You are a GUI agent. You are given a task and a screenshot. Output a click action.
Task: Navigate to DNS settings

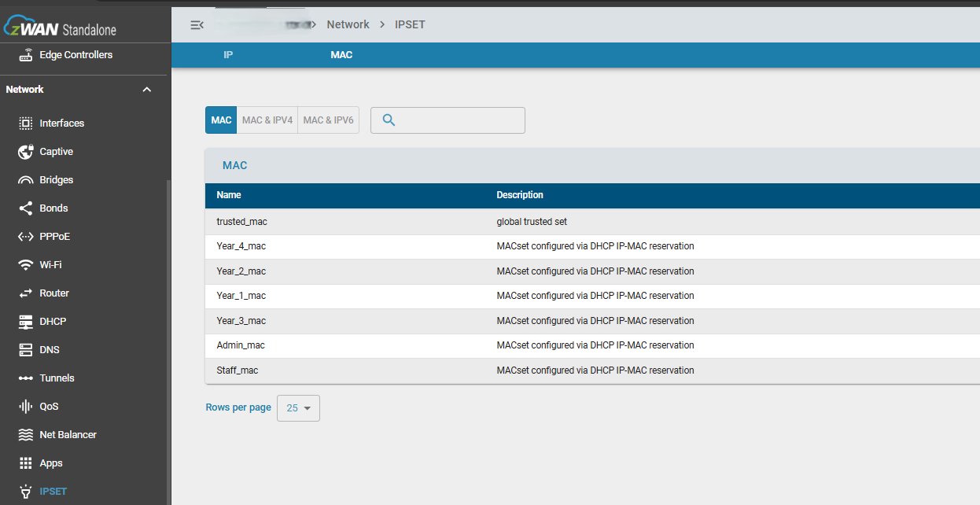point(50,350)
